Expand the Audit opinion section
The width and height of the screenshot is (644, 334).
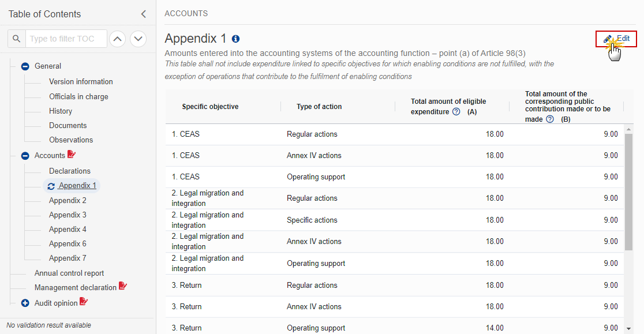click(25, 303)
